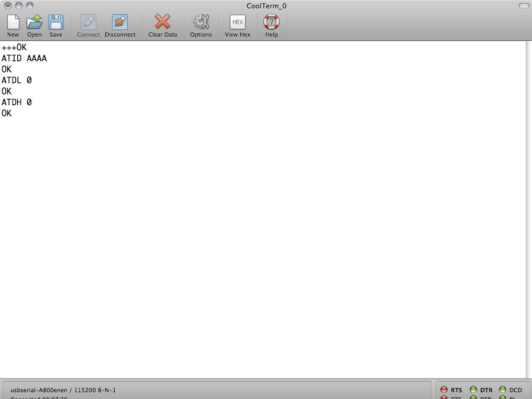Click the grayed-out Connect plug icon
Image resolution: width=532 pixels, height=399 pixels.
click(x=88, y=23)
